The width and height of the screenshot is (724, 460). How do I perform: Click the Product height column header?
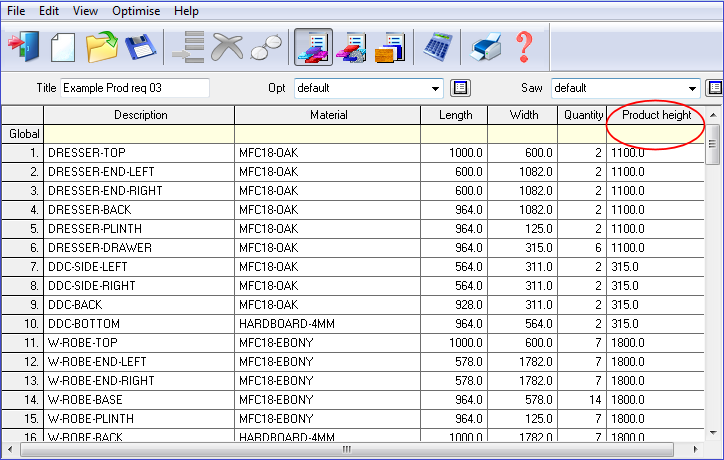click(x=656, y=115)
